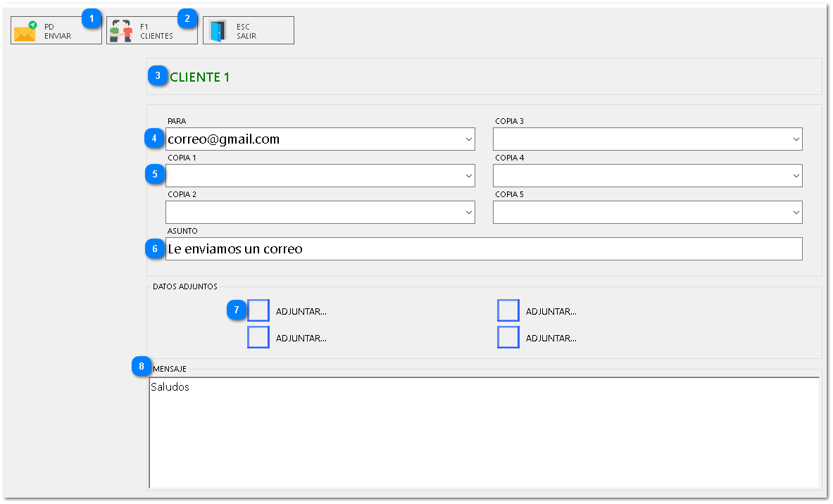Expand the PARA recipient dropdown arrow

[x=469, y=139]
